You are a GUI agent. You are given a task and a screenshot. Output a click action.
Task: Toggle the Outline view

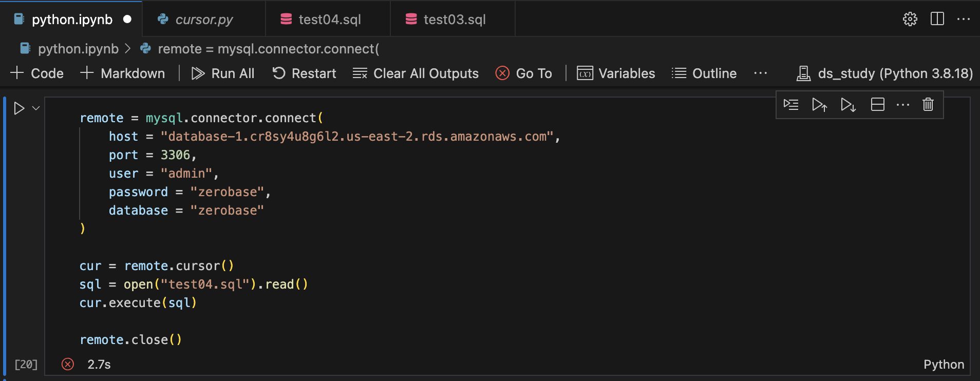click(704, 73)
